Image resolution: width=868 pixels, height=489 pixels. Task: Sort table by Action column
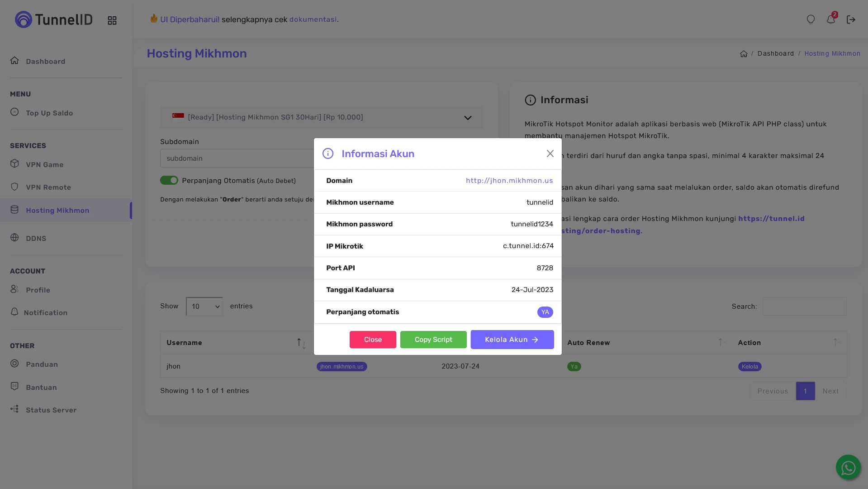point(789,343)
